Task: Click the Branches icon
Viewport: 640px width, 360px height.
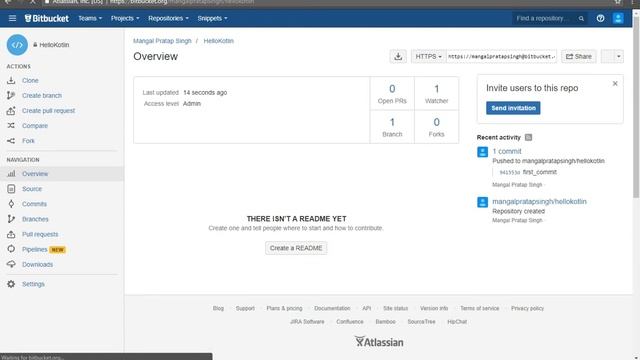Action: (11, 219)
